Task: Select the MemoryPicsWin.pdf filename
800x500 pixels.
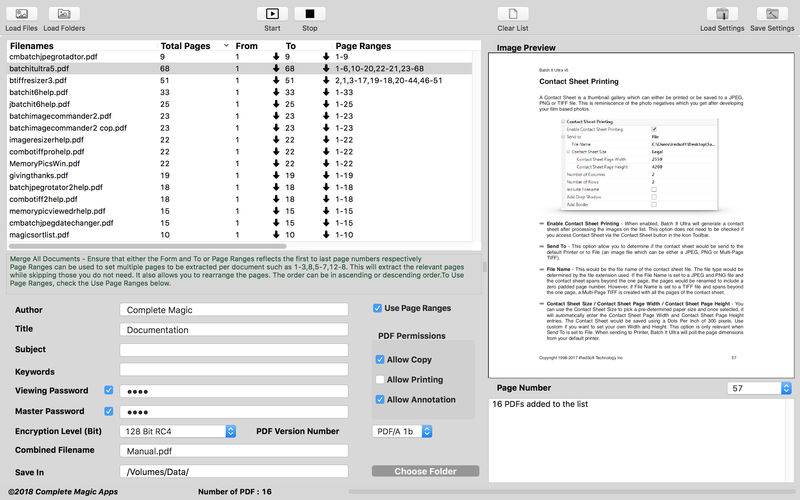Action: click(44, 164)
